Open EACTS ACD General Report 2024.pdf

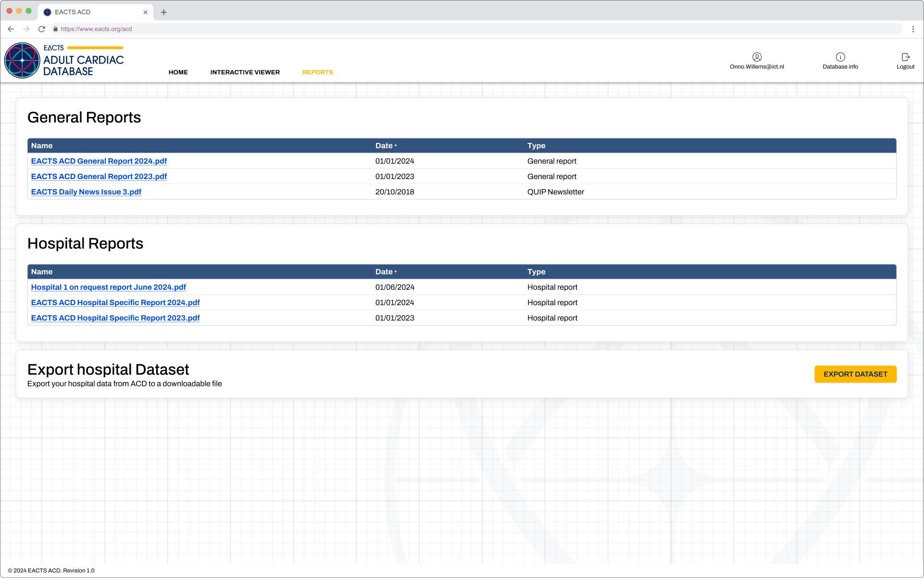99,161
